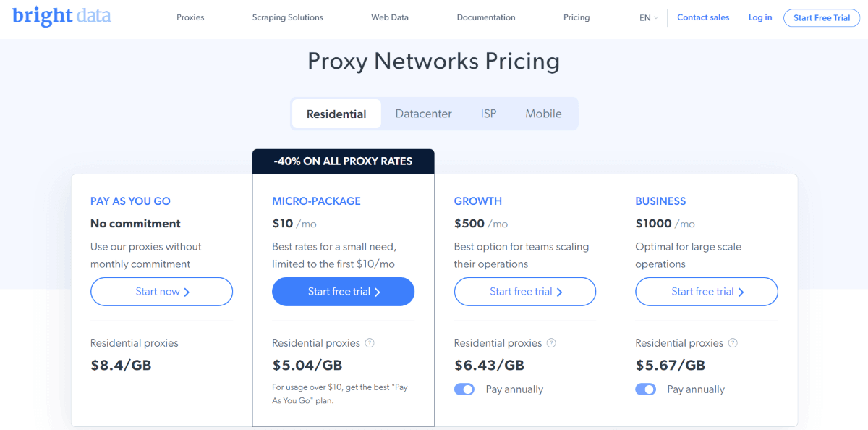Toggle Pay annually switch in Growth plan
The image size is (868, 430).
coord(464,389)
